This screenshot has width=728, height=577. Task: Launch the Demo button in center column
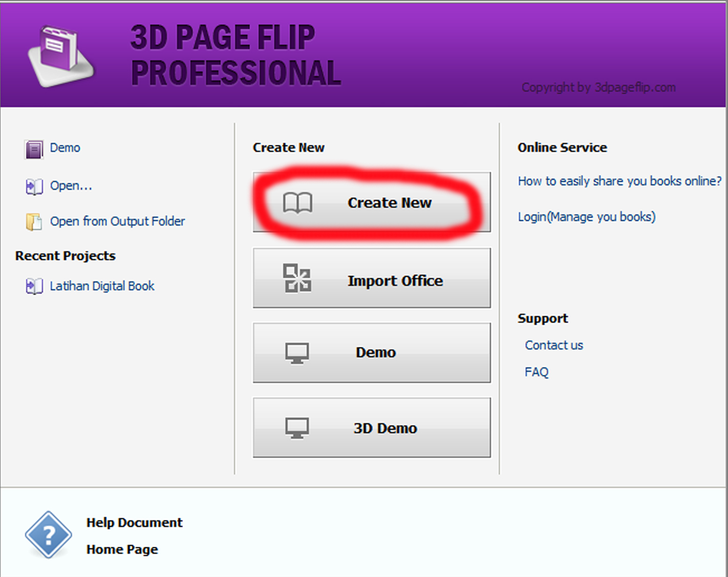point(372,352)
